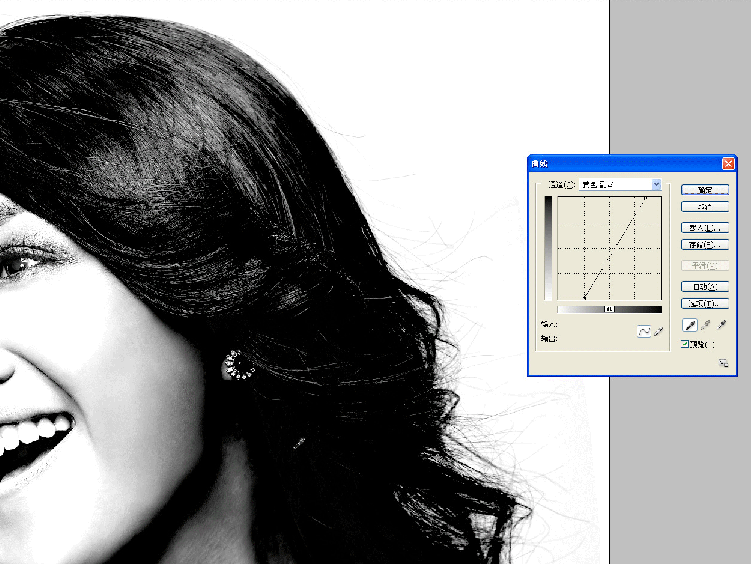The image size is (751, 564).
Task: Open the Channel dropdown list
Action: (x=656, y=185)
